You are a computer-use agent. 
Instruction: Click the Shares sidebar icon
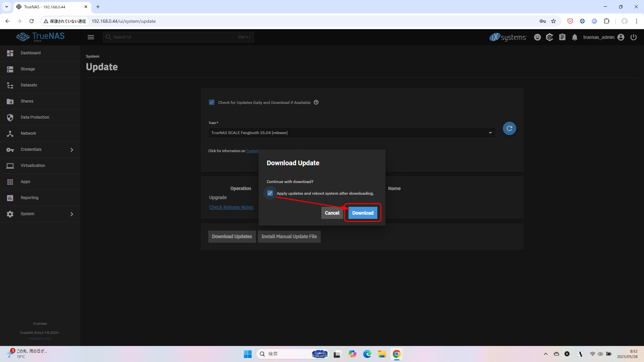(10, 101)
